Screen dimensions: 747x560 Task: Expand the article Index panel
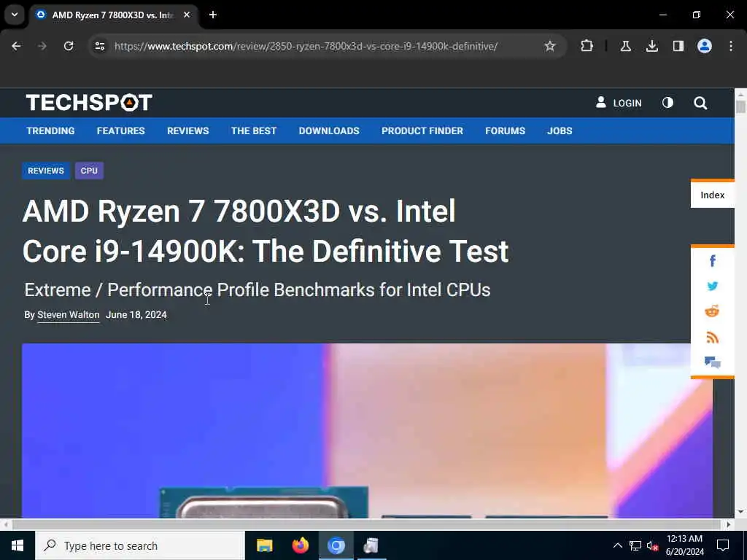coord(712,195)
